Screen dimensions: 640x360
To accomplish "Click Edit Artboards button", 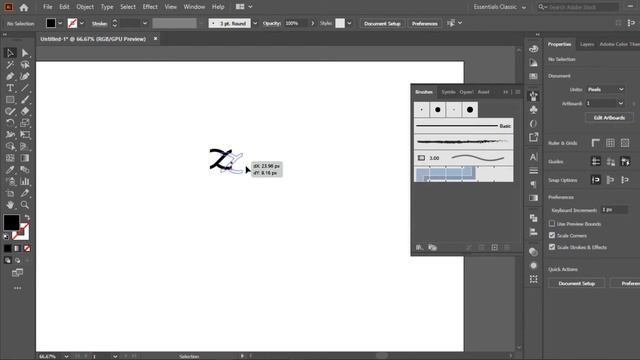I will 609,118.
